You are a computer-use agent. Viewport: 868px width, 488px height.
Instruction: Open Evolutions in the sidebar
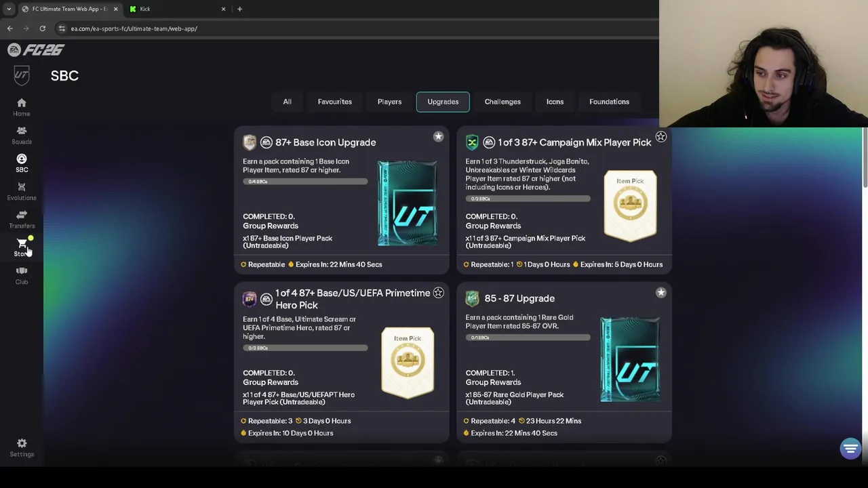[x=22, y=191]
